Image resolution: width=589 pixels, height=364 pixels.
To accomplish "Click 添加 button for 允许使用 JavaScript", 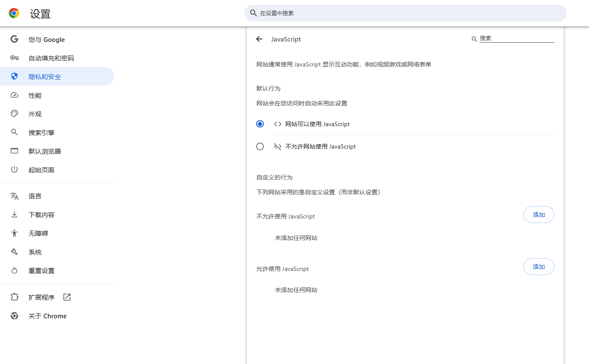I will click(539, 267).
